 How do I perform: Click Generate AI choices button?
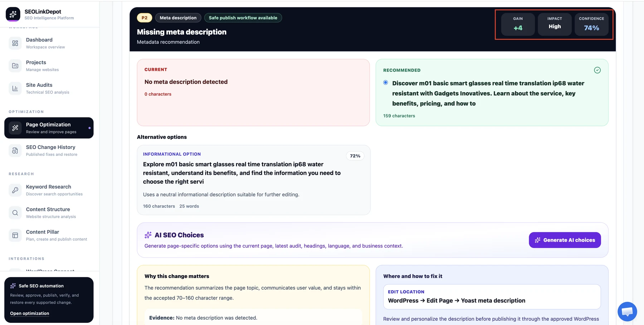[x=565, y=240]
